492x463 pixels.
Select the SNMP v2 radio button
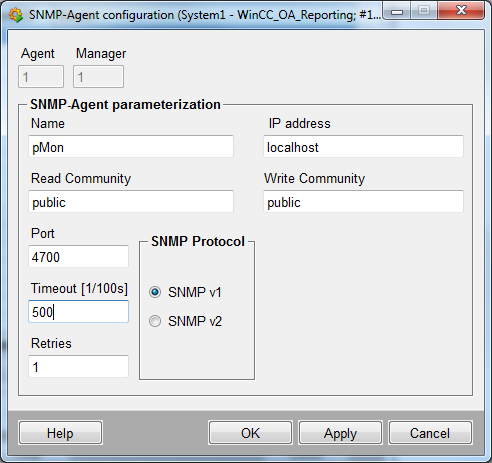pos(155,321)
